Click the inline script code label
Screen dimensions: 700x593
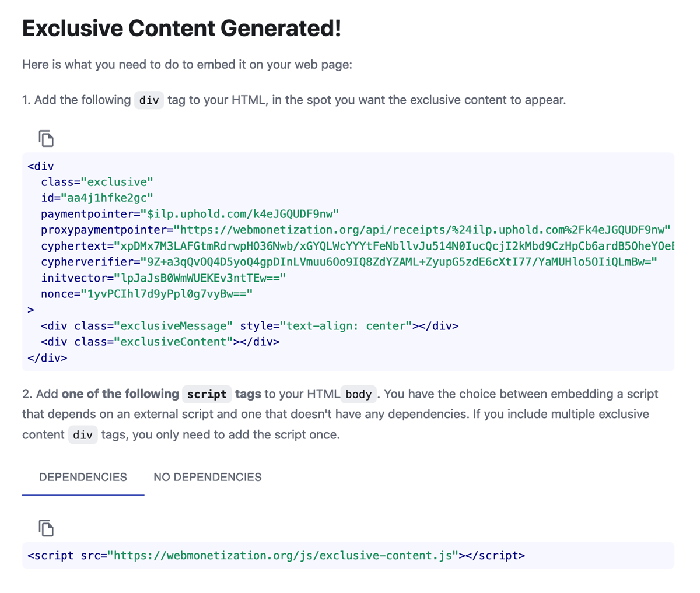[x=207, y=394]
